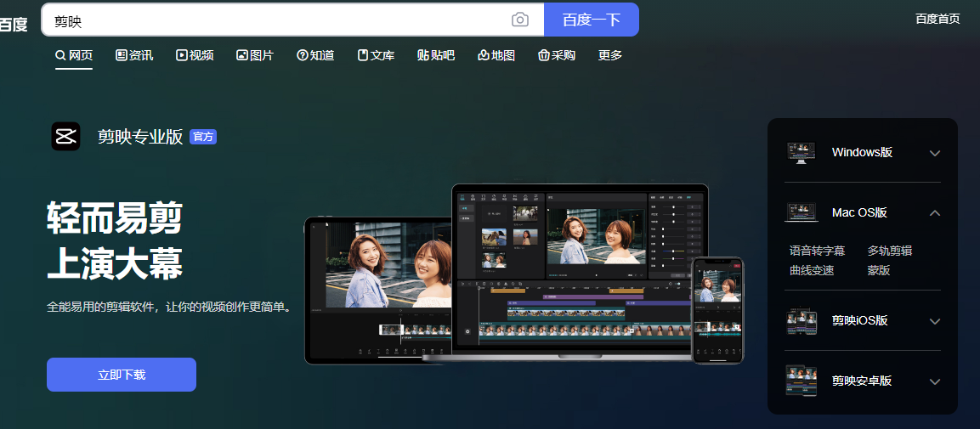Select the Mac OS版 label
980x429 pixels.
tap(859, 212)
